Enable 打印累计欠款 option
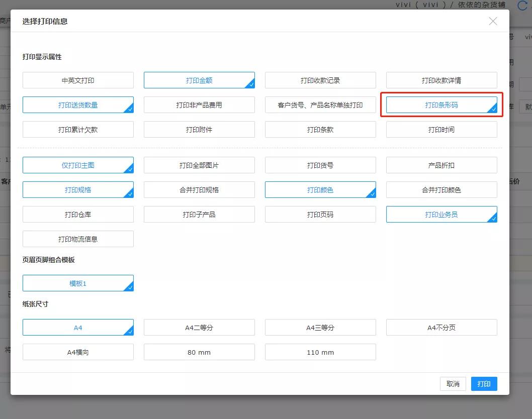 point(78,130)
